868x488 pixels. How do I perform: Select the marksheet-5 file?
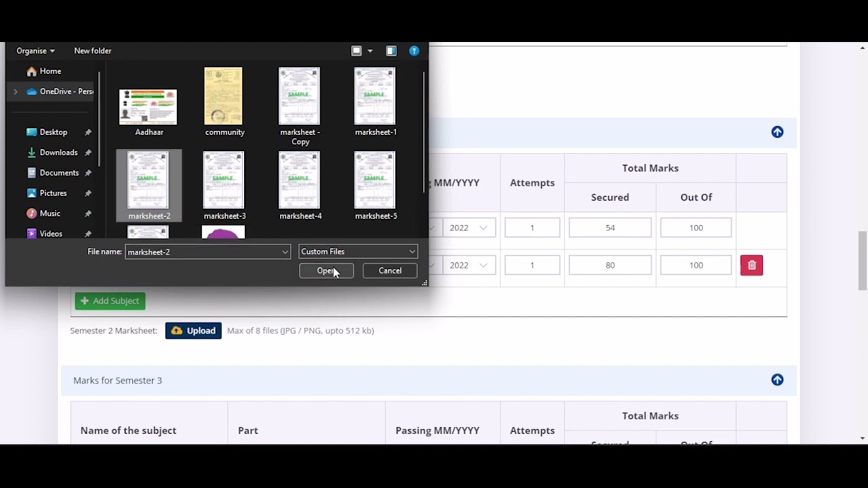(x=376, y=185)
